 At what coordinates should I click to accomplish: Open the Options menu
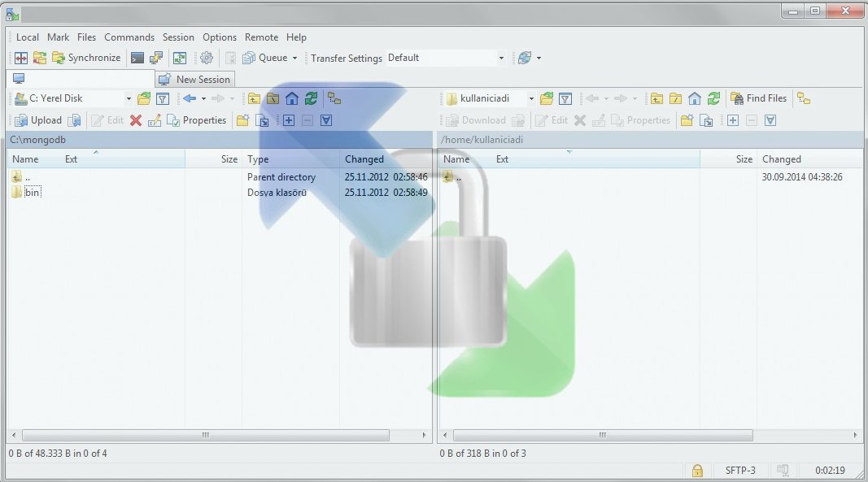tap(219, 37)
